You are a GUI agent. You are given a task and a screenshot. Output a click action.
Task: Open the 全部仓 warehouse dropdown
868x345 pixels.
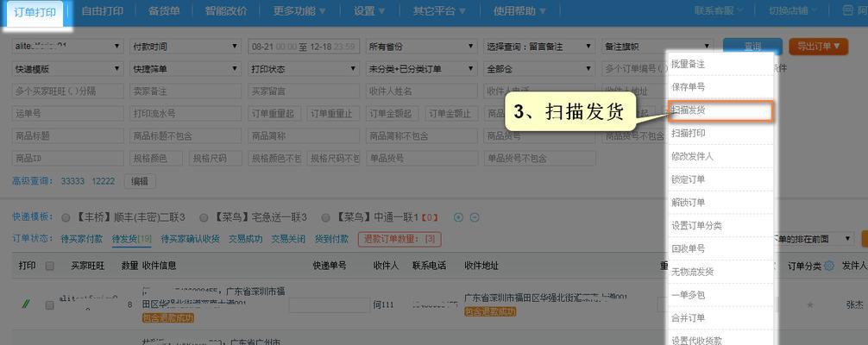pos(540,69)
